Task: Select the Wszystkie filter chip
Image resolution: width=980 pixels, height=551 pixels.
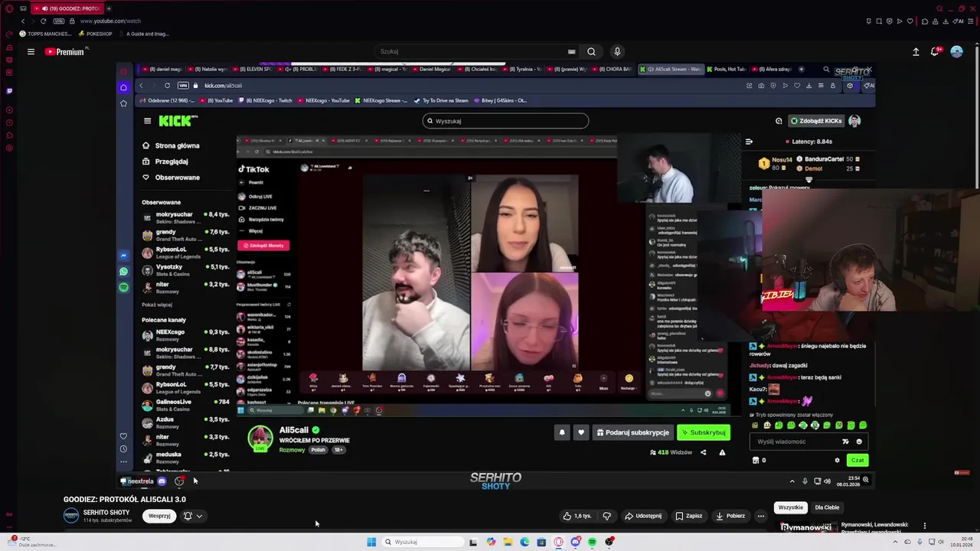Action: (x=790, y=507)
